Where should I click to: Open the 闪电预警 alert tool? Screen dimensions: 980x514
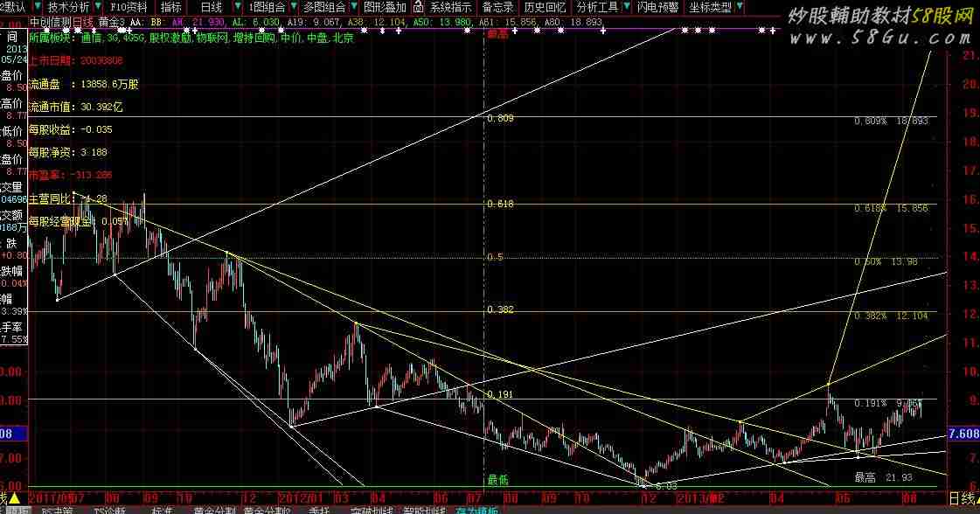[x=657, y=7]
